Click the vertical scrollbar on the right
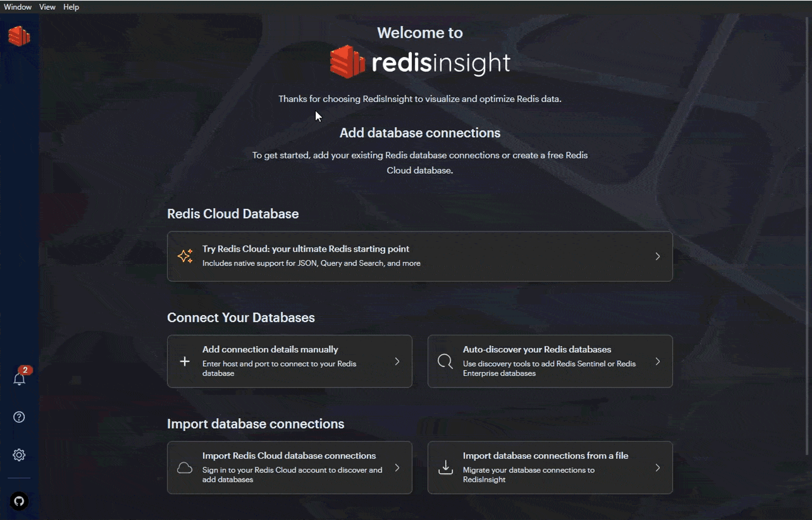 807,236
